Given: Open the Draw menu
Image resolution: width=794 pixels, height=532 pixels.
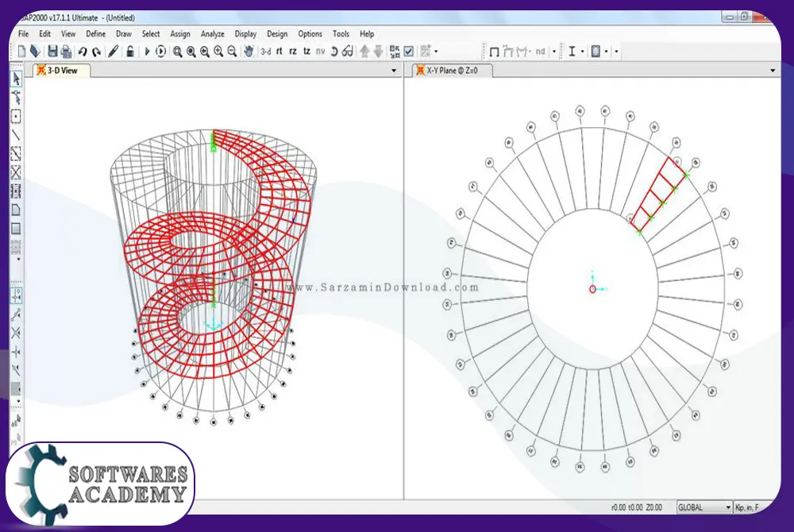Looking at the screenshot, I should 124,34.
